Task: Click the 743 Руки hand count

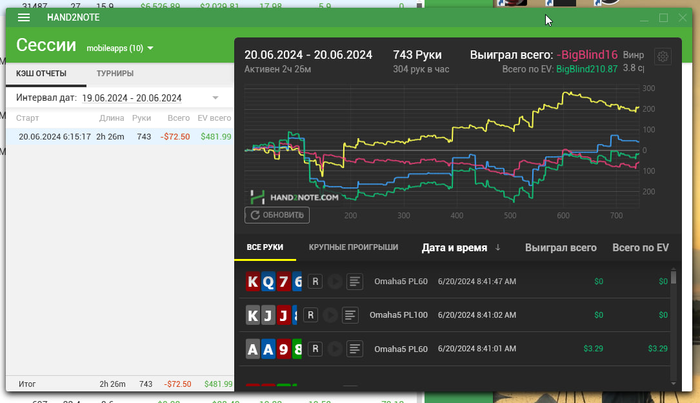Action: (417, 55)
